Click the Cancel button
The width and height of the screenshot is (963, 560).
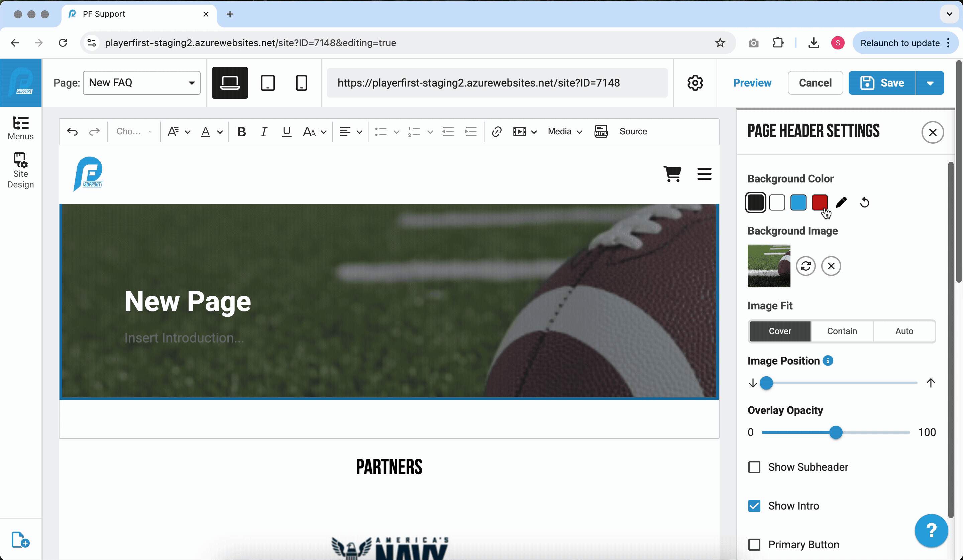(x=815, y=83)
